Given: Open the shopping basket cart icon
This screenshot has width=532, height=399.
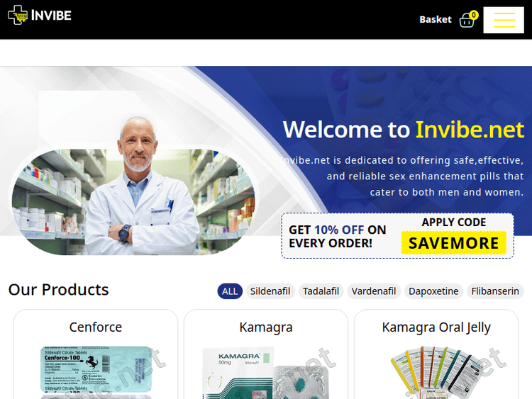Looking at the screenshot, I should [x=466, y=21].
